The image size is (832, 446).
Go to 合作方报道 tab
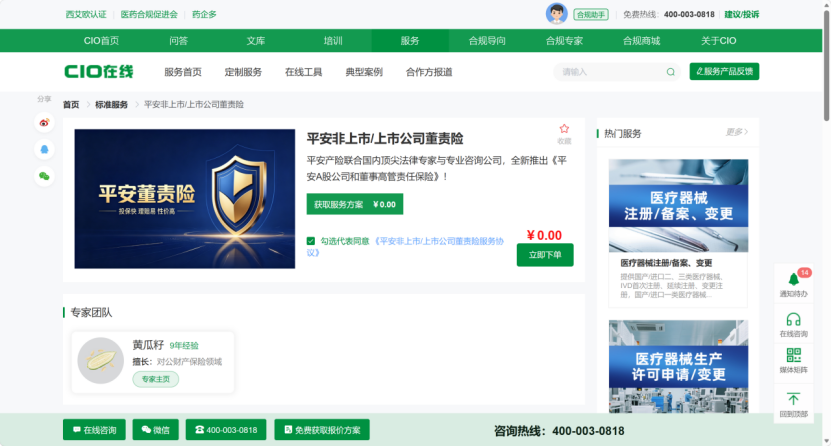[429, 72]
